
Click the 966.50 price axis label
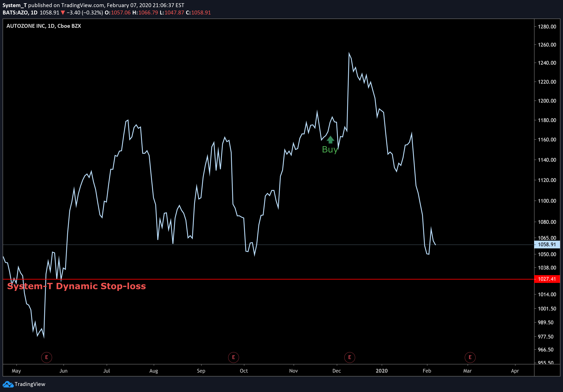click(x=546, y=350)
